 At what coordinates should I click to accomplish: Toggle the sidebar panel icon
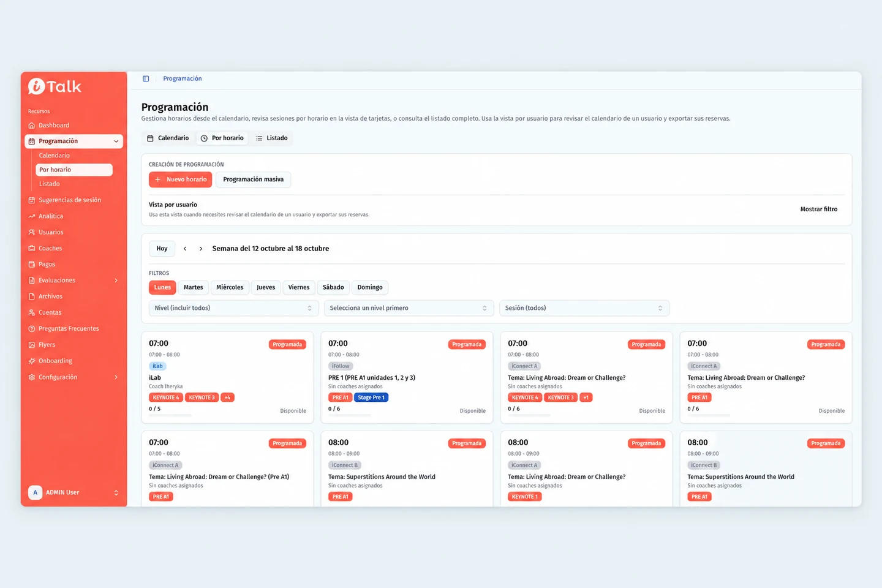[146, 79]
